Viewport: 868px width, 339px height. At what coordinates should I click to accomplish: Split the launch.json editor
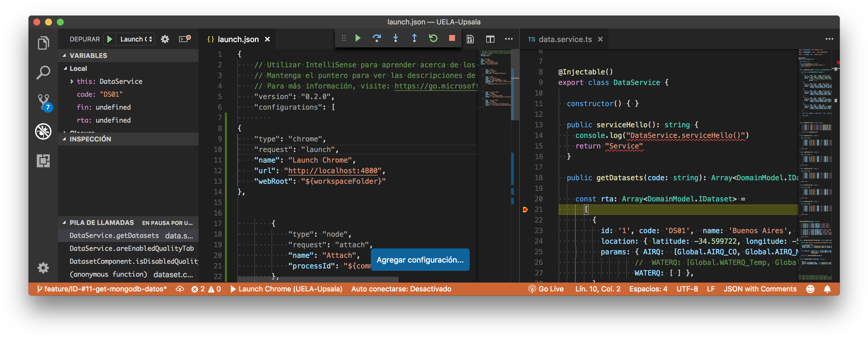(x=490, y=39)
